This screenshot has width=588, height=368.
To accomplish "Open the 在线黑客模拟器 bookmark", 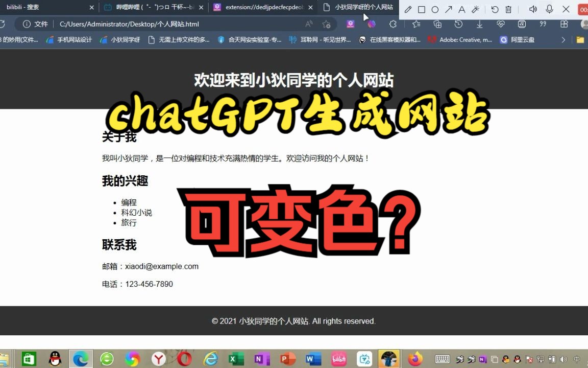I will click(x=389, y=40).
